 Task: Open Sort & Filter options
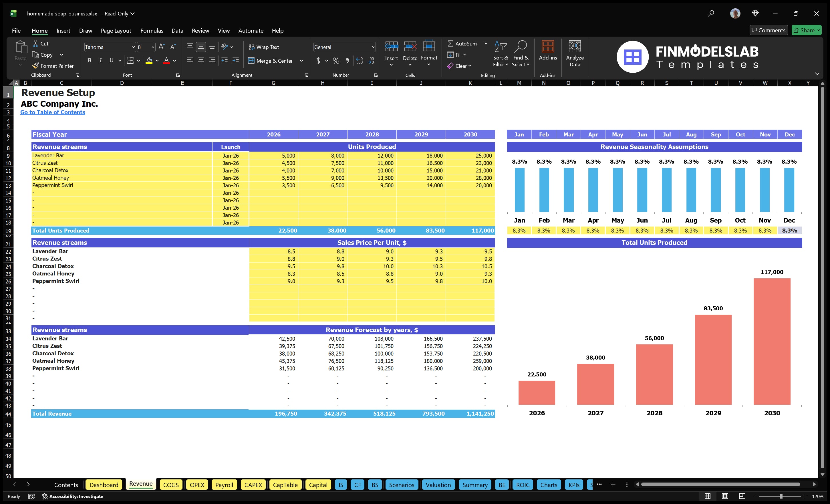pyautogui.click(x=501, y=54)
